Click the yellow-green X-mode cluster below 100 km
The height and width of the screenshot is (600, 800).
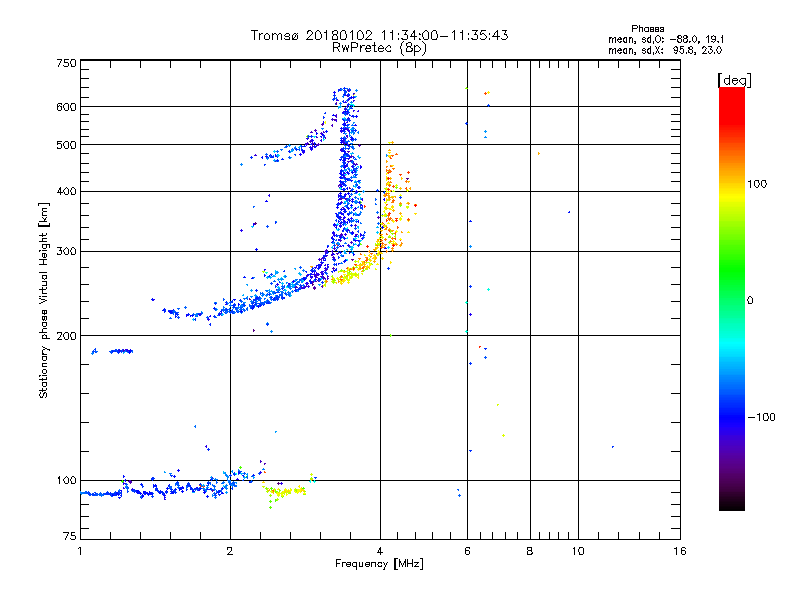[x=284, y=492]
